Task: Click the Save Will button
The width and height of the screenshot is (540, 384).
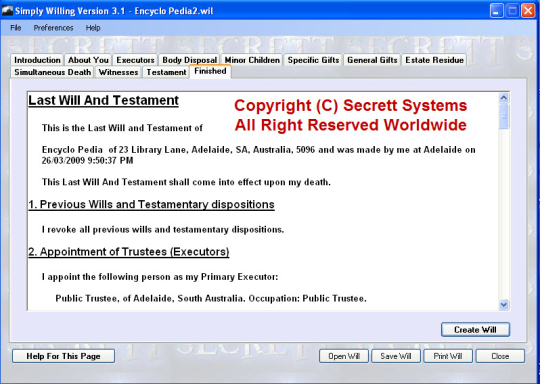Action: [x=396, y=356]
